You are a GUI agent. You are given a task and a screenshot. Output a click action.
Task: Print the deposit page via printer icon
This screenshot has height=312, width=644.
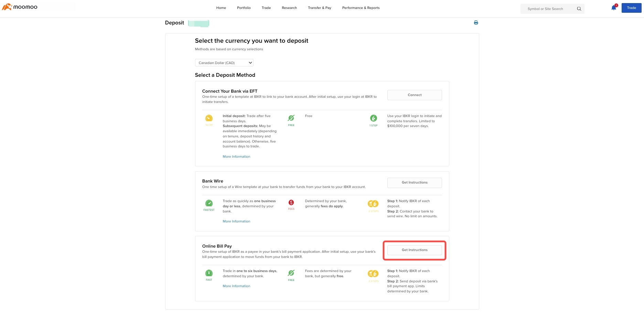[476, 23]
